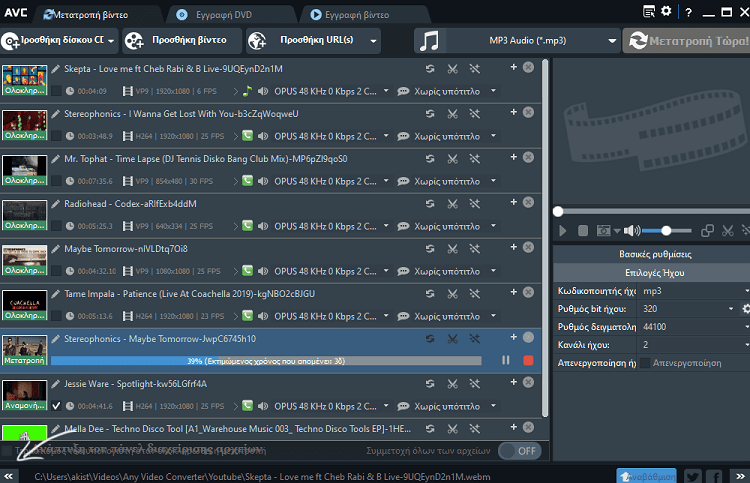Tick the checkbox for Maybe Tomorrow-nIVLDtq7Oi8
This screenshot has width=750, height=483.
point(56,271)
